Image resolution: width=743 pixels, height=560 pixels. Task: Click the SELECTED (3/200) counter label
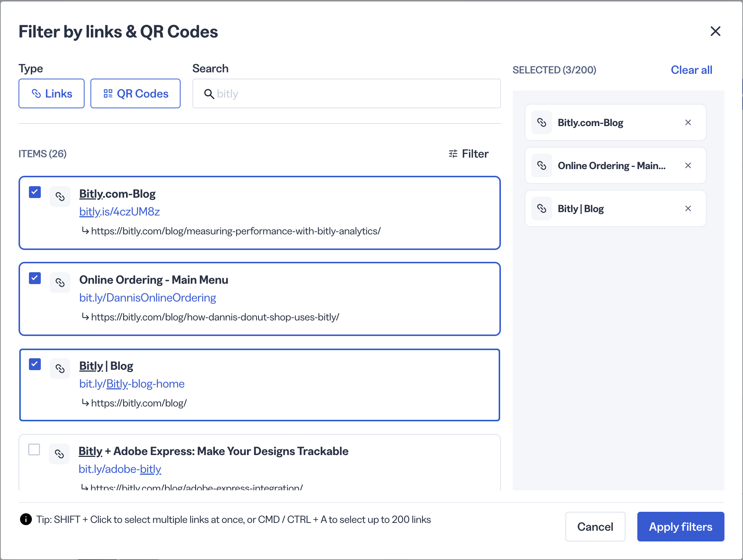[x=554, y=70]
